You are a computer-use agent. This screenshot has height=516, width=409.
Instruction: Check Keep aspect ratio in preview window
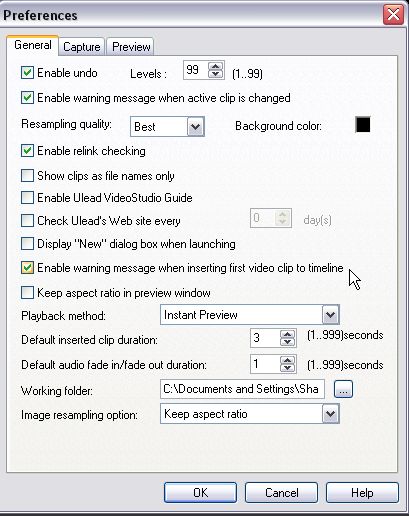click(27, 293)
